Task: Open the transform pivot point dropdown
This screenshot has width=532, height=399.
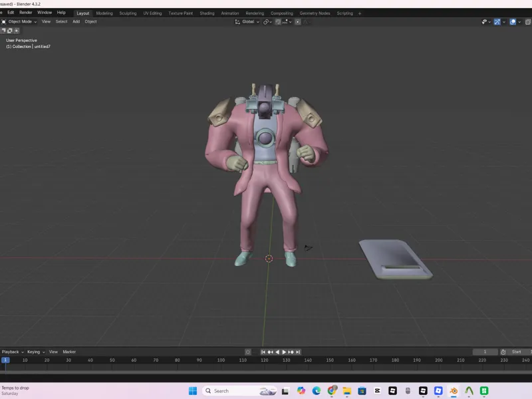Action: click(x=268, y=22)
